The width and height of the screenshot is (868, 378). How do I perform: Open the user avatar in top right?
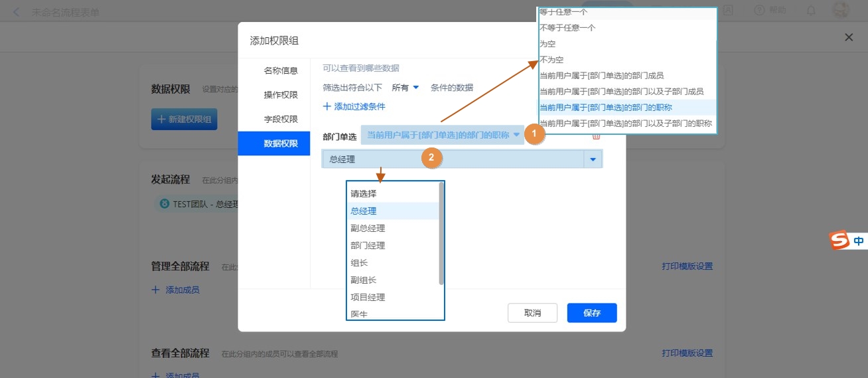coord(841,10)
